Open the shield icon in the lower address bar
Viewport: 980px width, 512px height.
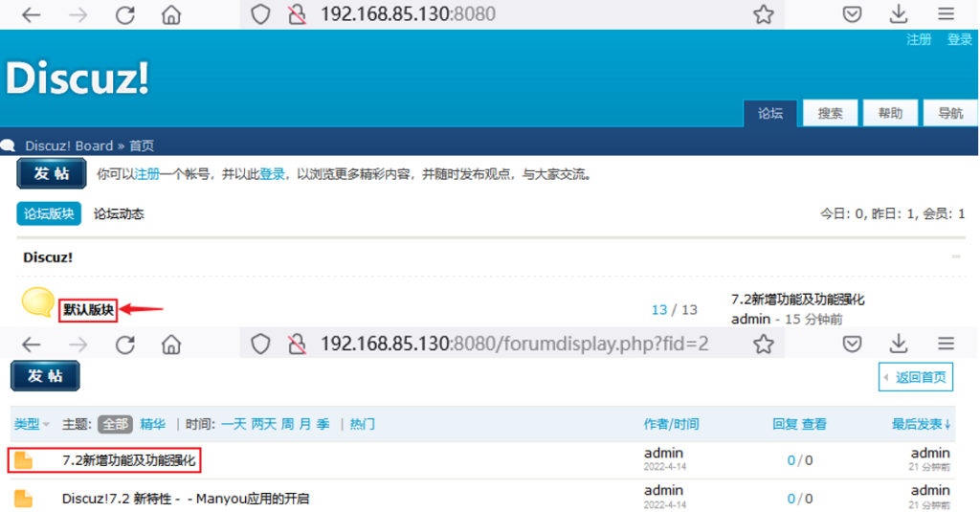[260, 345]
